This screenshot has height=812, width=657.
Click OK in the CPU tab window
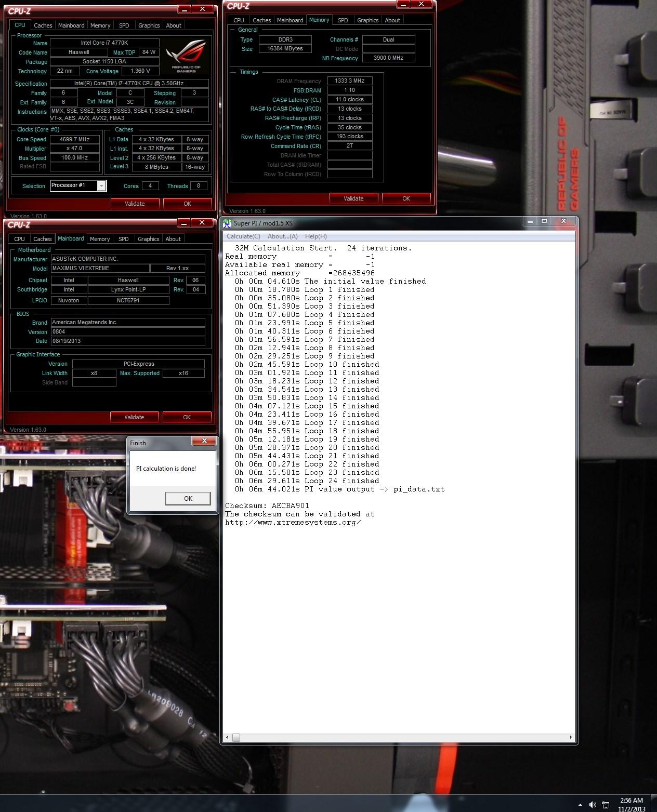[x=187, y=204]
